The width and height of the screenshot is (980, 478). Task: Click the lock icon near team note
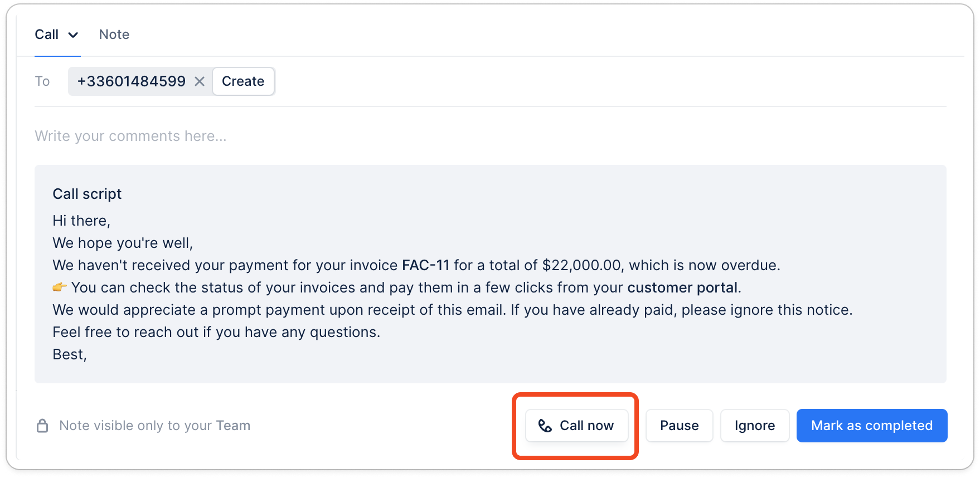42,426
